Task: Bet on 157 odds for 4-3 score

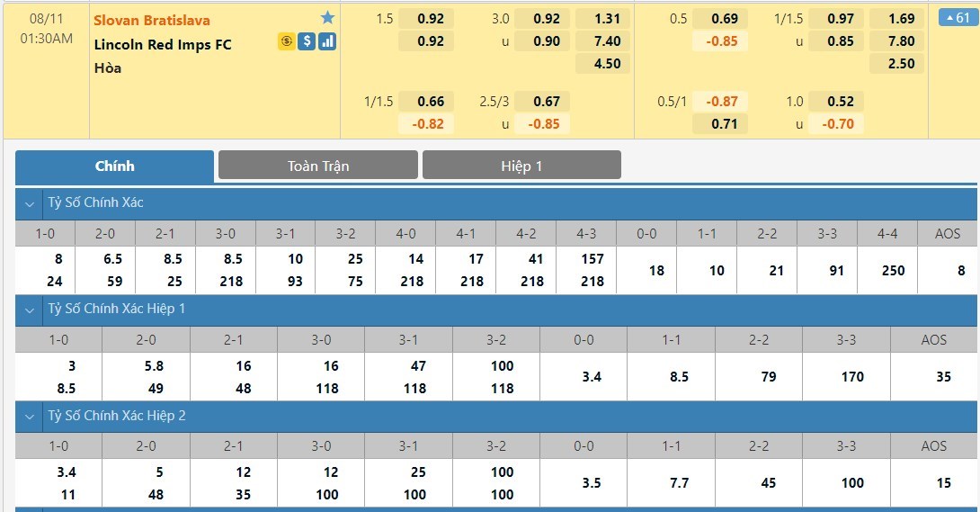Action: [592, 259]
